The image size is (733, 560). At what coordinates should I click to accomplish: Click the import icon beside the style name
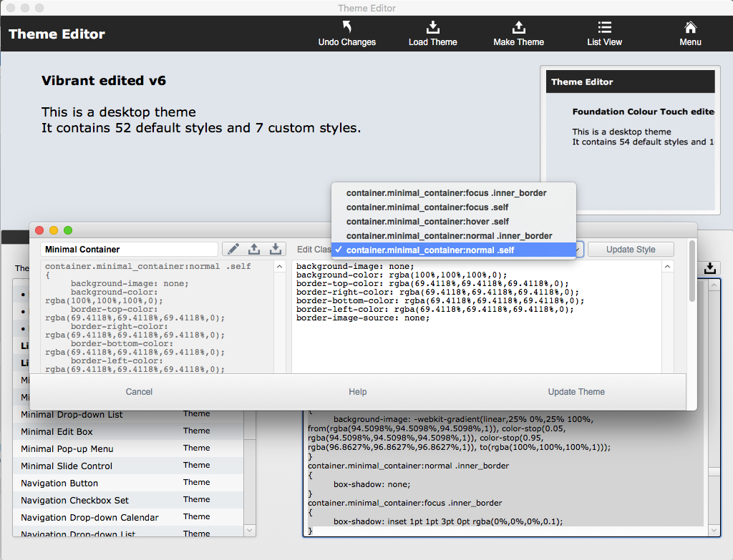276,249
